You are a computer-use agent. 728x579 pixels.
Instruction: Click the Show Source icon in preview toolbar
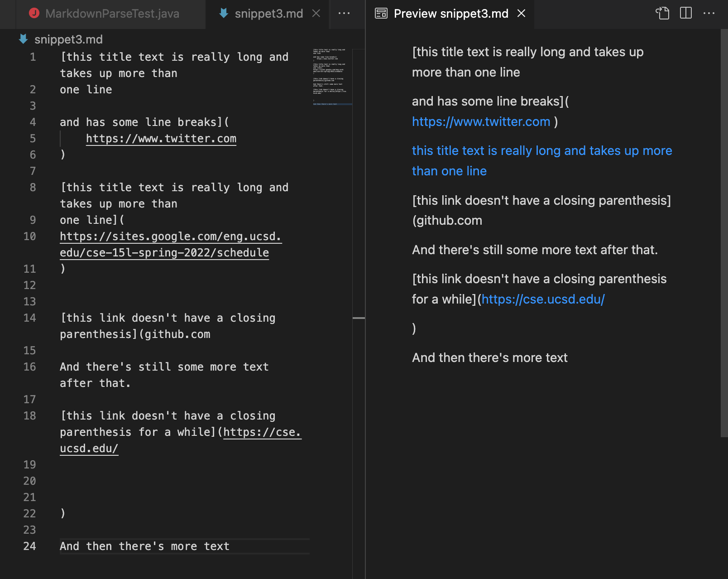(x=662, y=13)
